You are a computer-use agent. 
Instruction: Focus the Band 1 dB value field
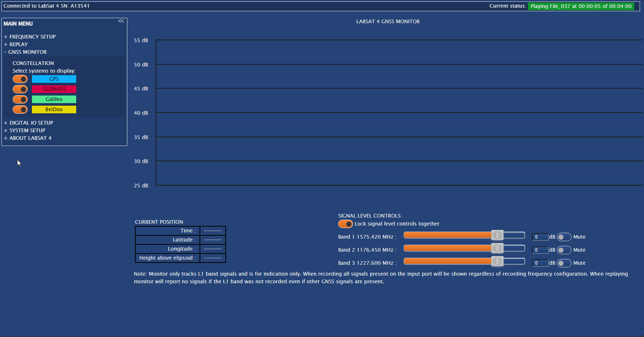(540, 237)
